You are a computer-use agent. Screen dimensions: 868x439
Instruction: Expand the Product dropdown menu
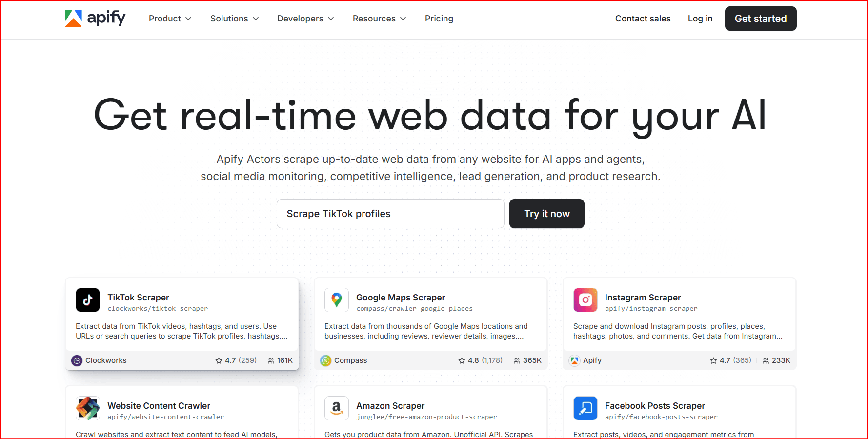(170, 19)
